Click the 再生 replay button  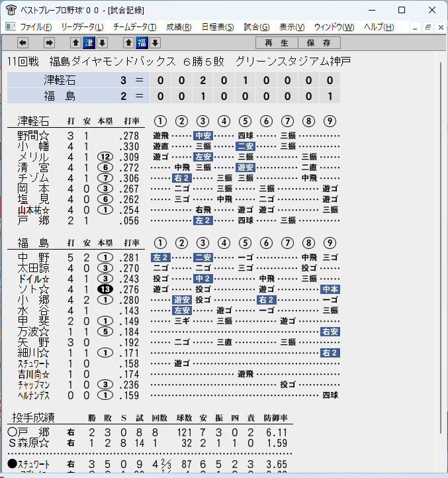click(x=277, y=43)
